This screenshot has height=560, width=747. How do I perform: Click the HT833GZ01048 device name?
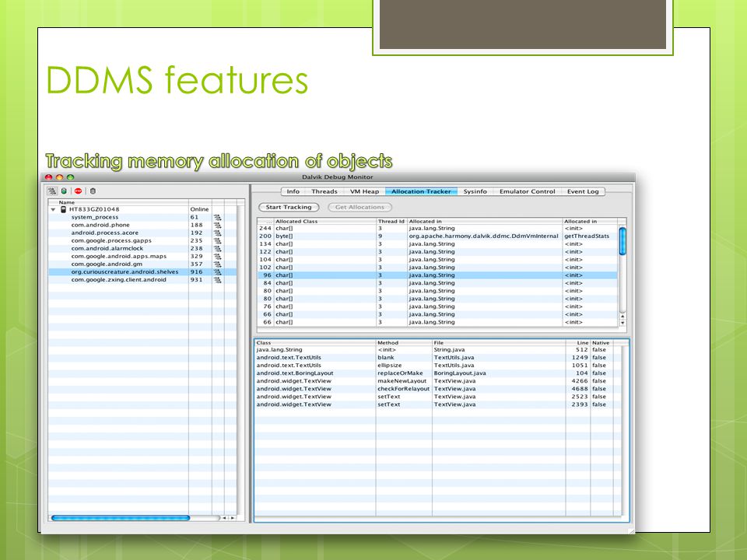click(x=94, y=209)
